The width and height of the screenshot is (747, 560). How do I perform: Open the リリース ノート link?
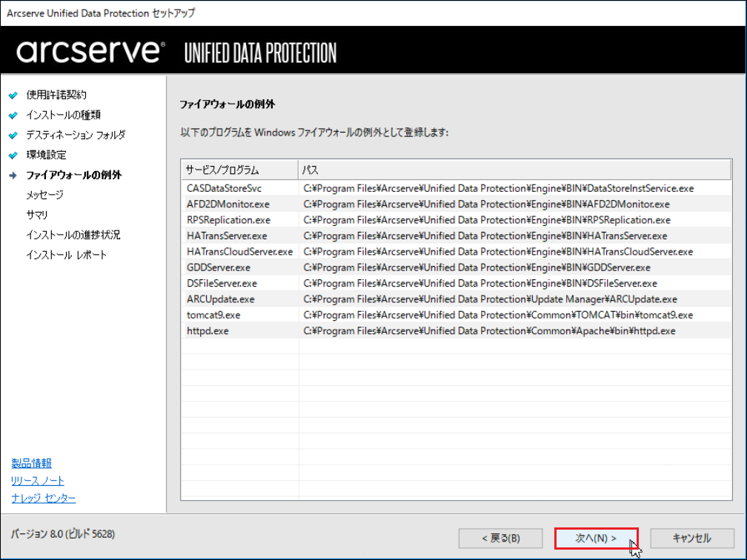38,481
